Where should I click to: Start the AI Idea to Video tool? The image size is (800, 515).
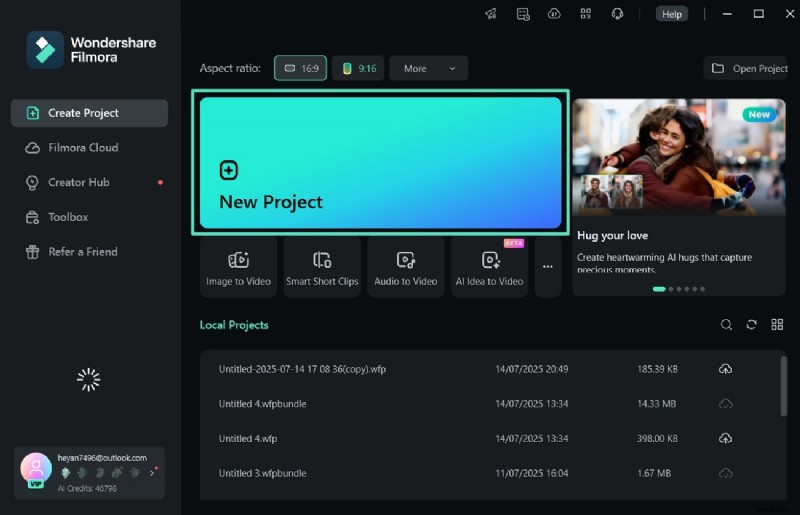click(x=489, y=267)
